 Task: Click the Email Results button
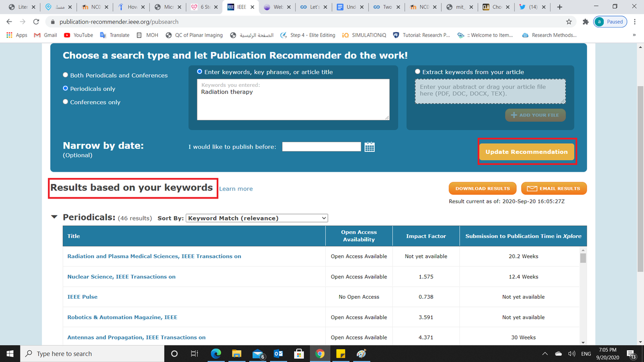[x=554, y=188]
